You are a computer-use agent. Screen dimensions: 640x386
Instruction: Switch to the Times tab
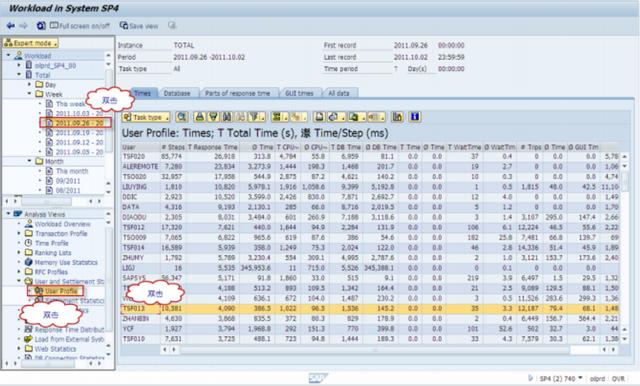pyautogui.click(x=142, y=93)
